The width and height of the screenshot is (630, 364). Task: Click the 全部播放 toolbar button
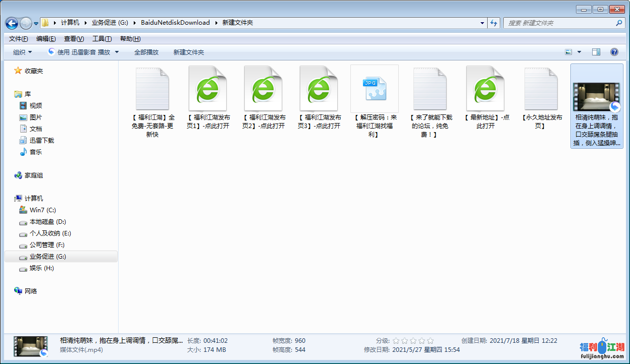point(146,52)
